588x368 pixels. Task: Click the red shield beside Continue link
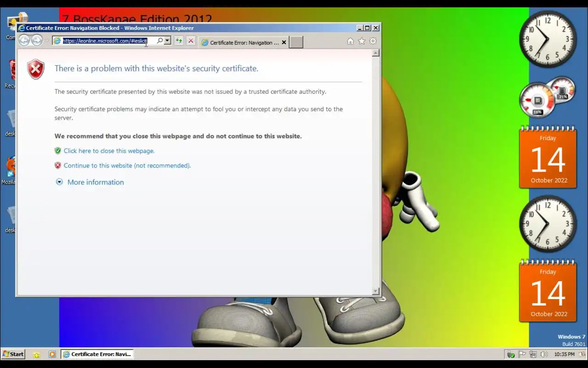58,166
